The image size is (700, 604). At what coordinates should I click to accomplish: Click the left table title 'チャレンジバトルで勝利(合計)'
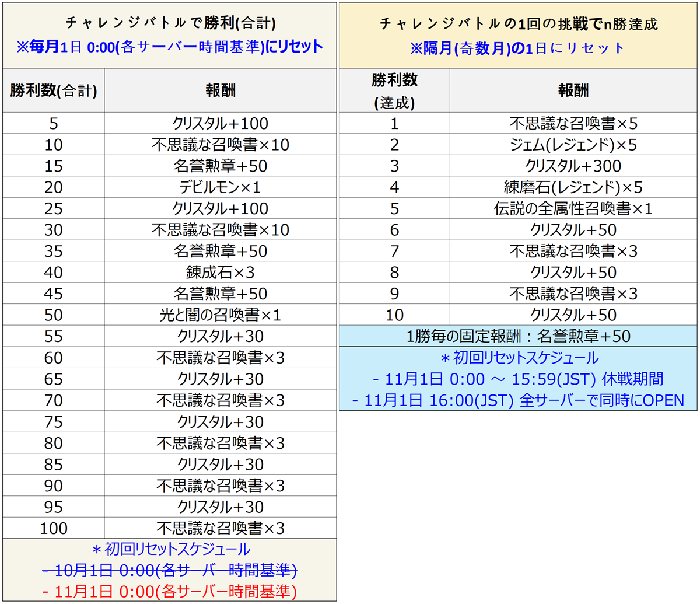click(170, 23)
